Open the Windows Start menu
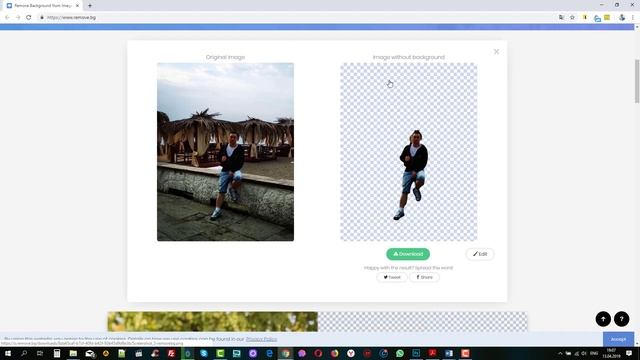640x360 pixels. [x=7, y=353]
